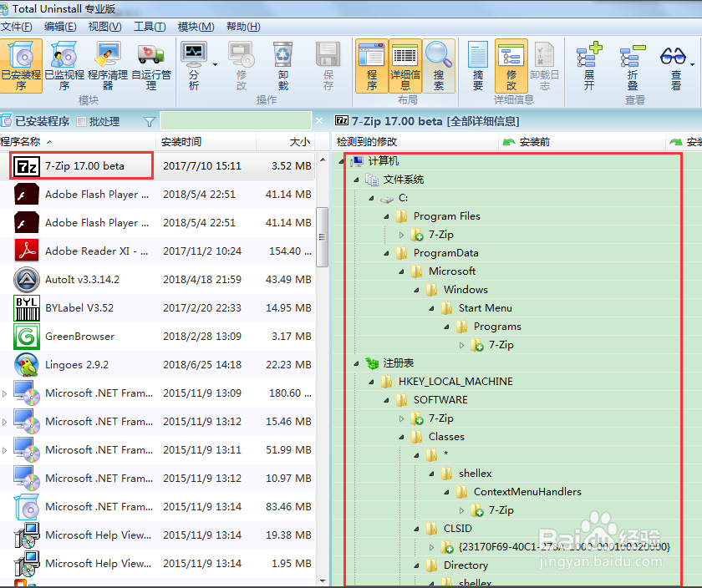Expand the 7-Zip folder under Program Files
Screen dimensions: 702x588
pyautogui.click(x=402, y=235)
